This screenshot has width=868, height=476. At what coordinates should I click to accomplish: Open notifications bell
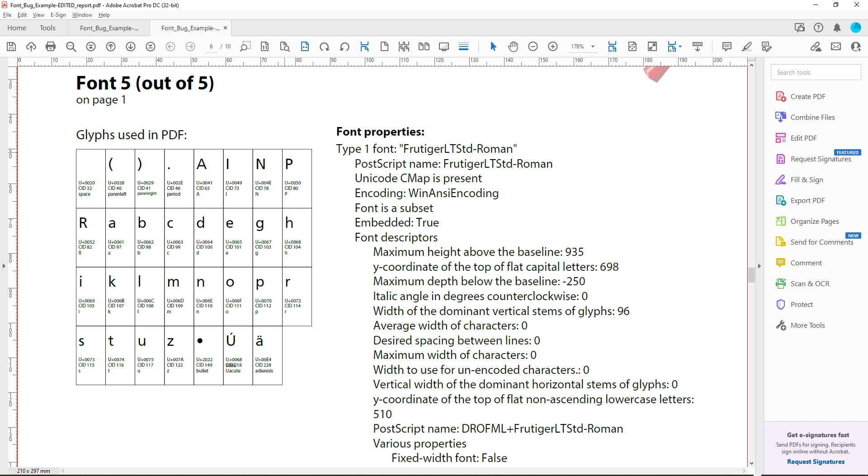click(837, 28)
